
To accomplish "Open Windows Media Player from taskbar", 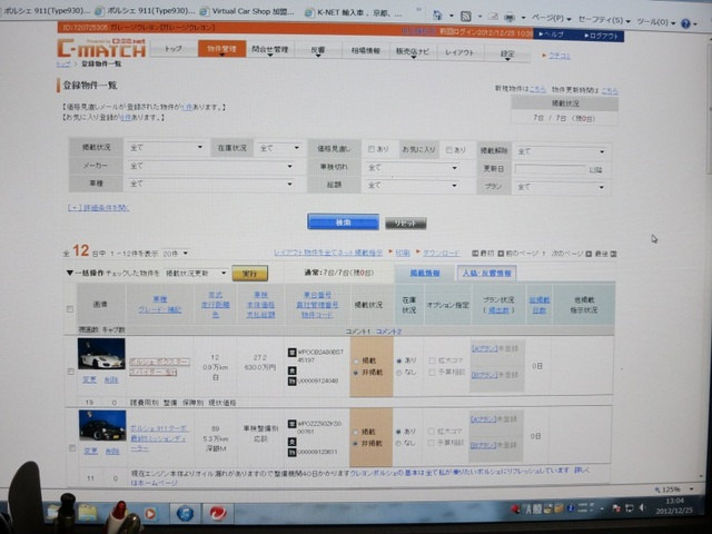I will (x=149, y=514).
